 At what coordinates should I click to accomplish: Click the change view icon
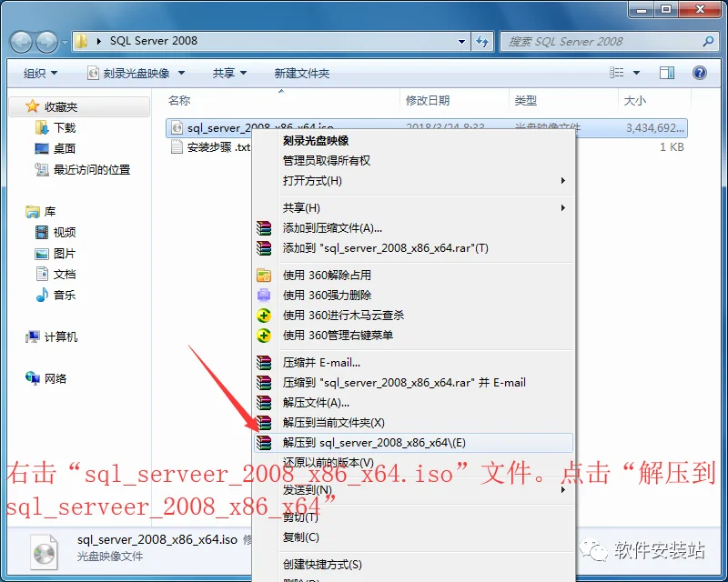(x=617, y=73)
